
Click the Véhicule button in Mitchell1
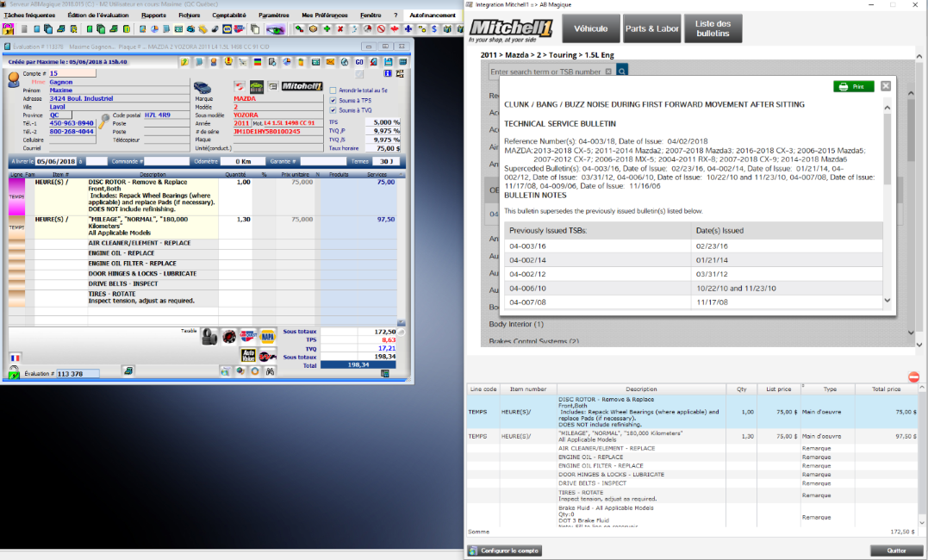pyautogui.click(x=590, y=28)
